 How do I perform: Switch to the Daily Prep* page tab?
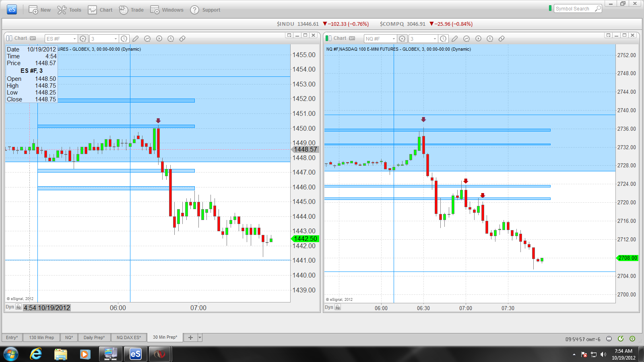tap(94, 337)
